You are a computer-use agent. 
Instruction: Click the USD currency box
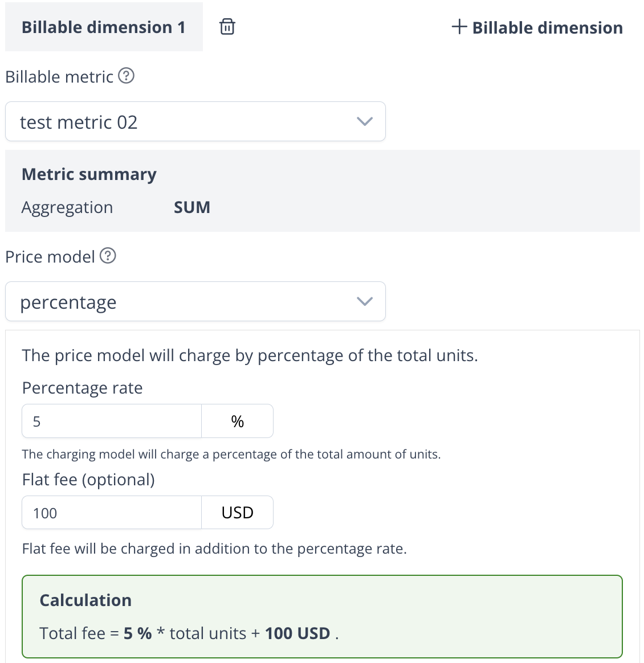[238, 513]
